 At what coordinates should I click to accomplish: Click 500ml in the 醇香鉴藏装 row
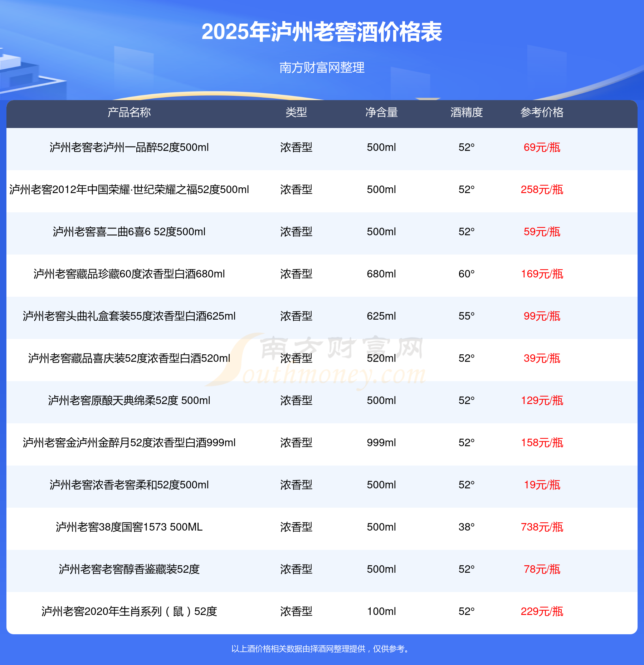(x=381, y=569)
